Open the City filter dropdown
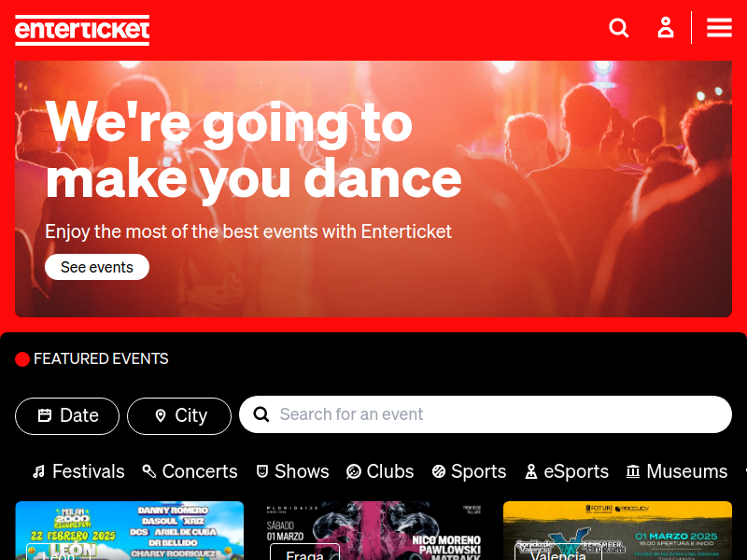Image resolution: width=747 pixels, height=560 pixels. (179, 416)
